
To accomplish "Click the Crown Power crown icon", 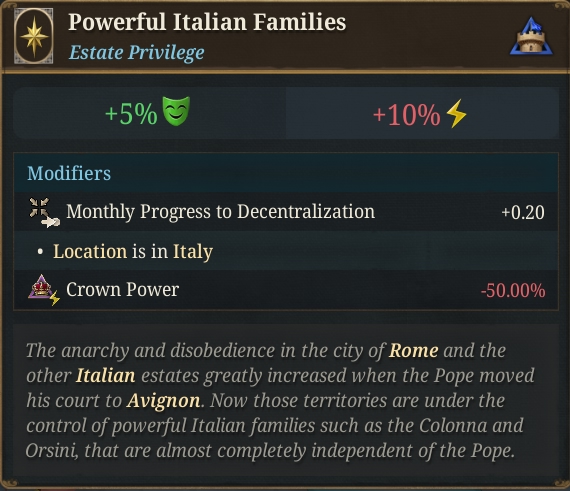I will coord(44,290).
